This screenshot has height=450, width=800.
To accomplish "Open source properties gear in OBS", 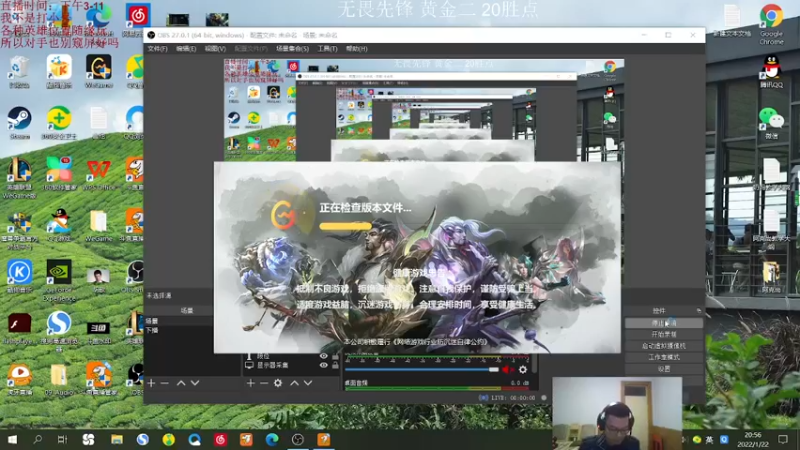I will 278,383.
